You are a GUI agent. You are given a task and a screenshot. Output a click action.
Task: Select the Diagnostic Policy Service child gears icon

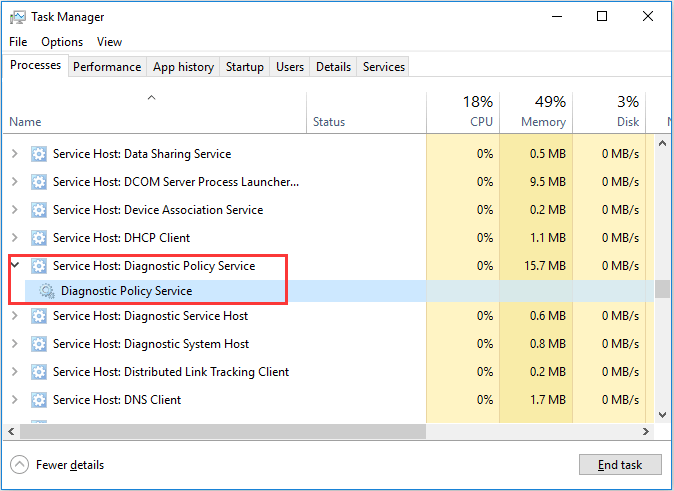pyautogui.click(x=47, y=291)
